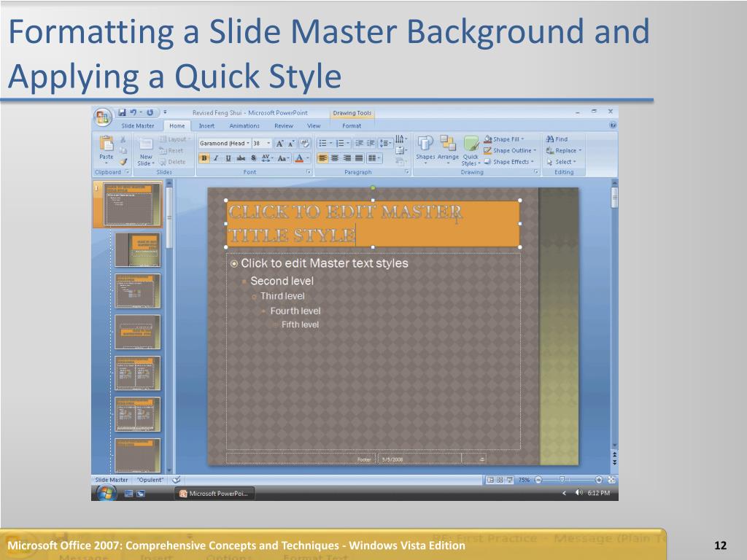The height and width of the screenshot is (560, 747).
Task: Click the Strikethrough icon
Action: click(241, 158)
